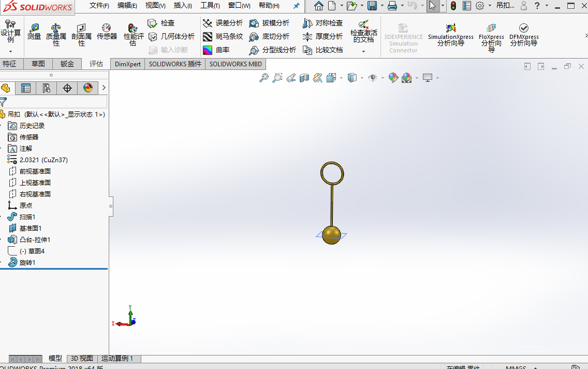Click the Zoom to Fit icon
588x369 pixels.
coord(264,78)
